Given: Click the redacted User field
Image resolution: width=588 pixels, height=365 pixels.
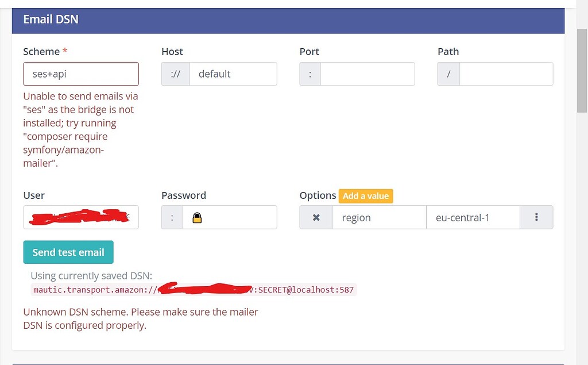Looking at the screenshot, I should [x=80, y=217].
